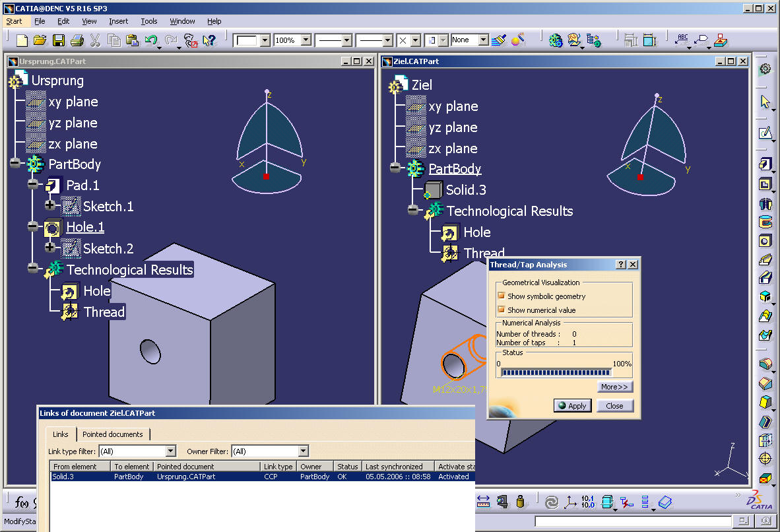
Task: Click the Select arrow tool in right toolbar
Action: tap(765, 102)
